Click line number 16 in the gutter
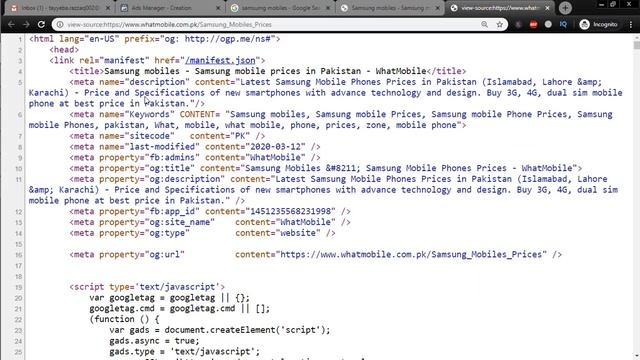The image size is (640, 360). point(18,255)
